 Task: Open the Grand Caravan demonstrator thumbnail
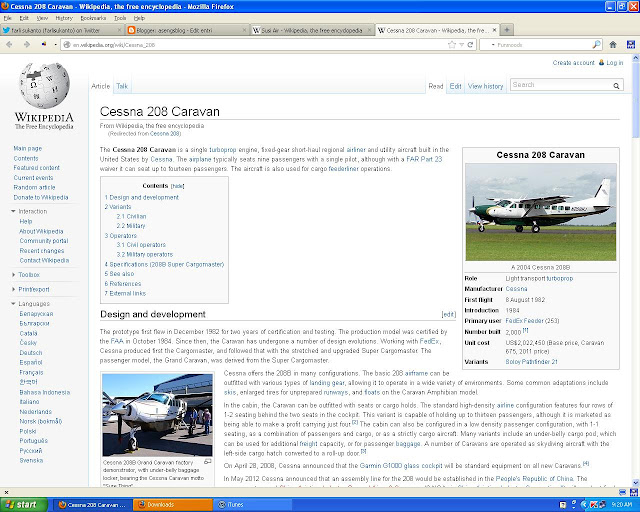point(157,415)
